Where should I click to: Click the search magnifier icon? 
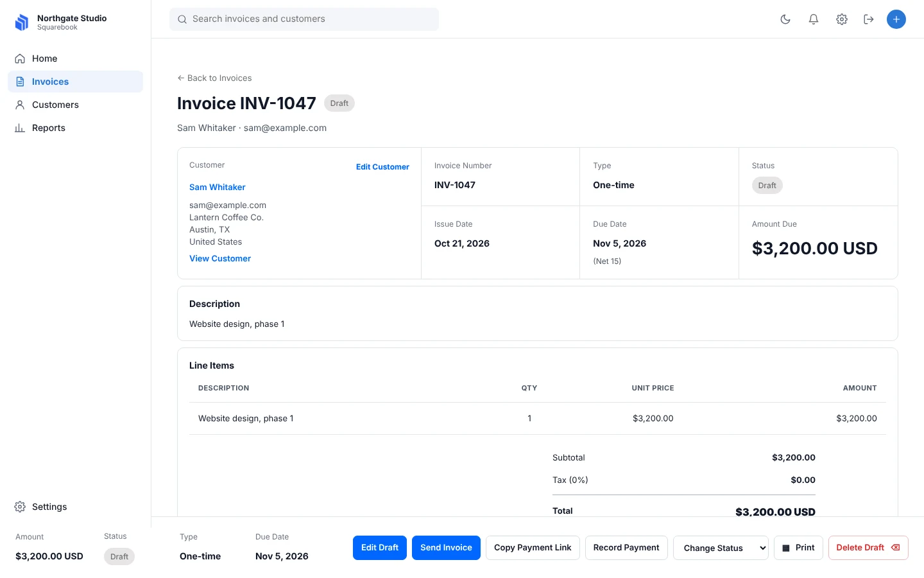click(182, 19)
